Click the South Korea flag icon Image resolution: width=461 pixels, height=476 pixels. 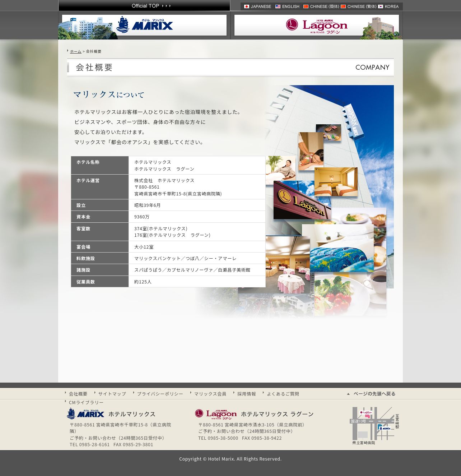tap(381, 6)
